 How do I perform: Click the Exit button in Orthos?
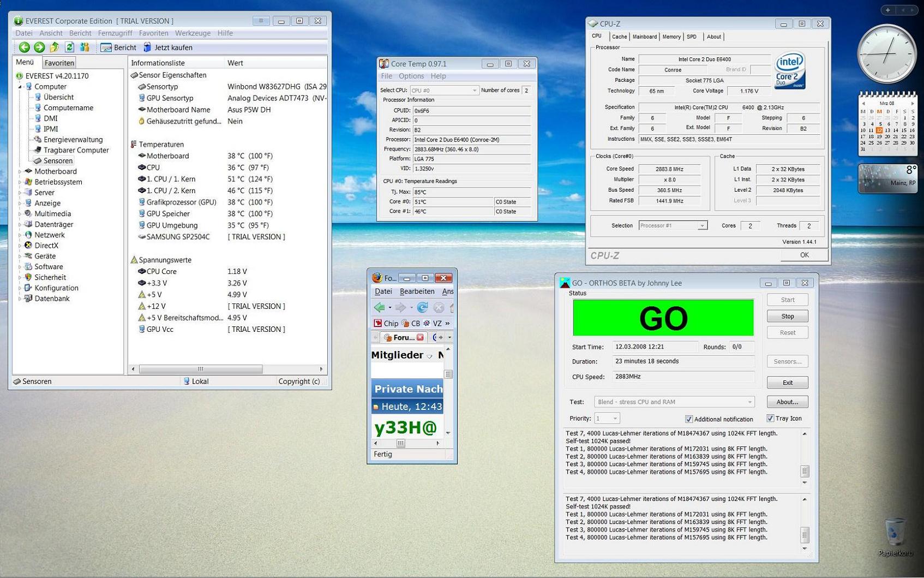(787, 383)
